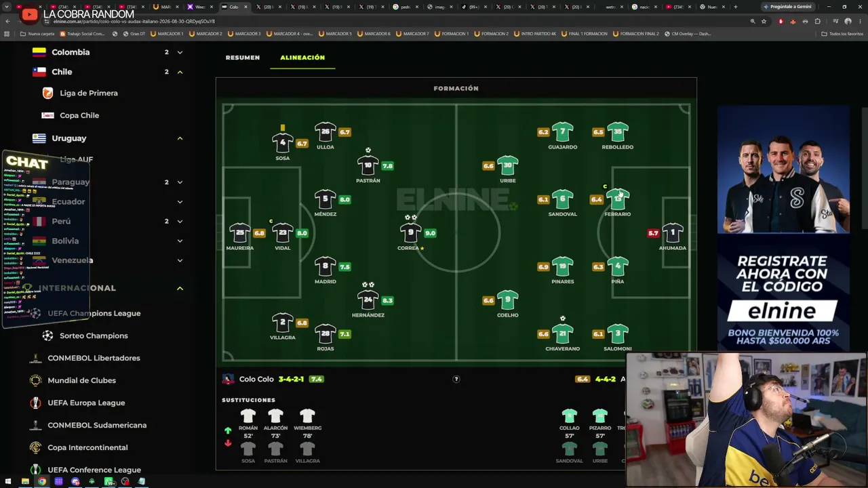Click Méndez's number 5 shirt

click(x=325, y=199)
